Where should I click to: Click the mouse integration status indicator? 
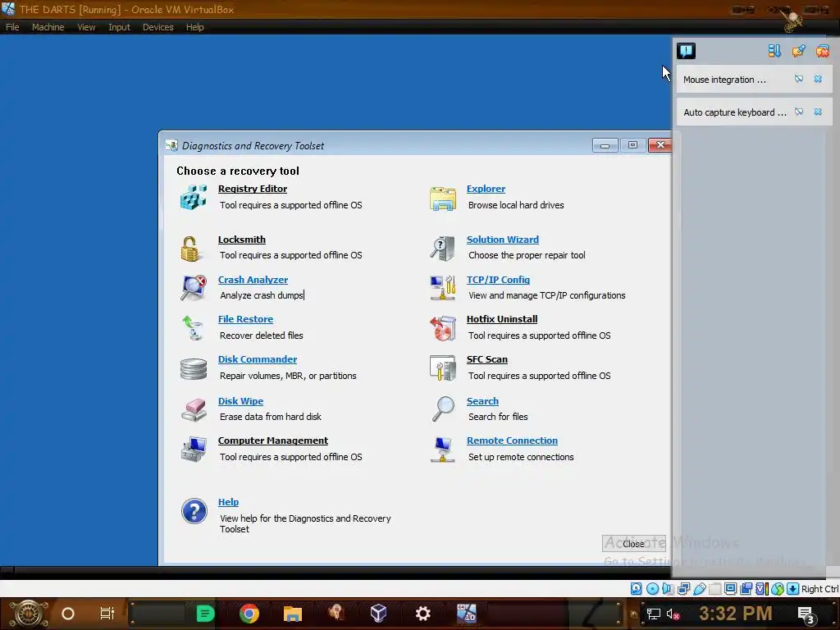click(x=778, y=589)
